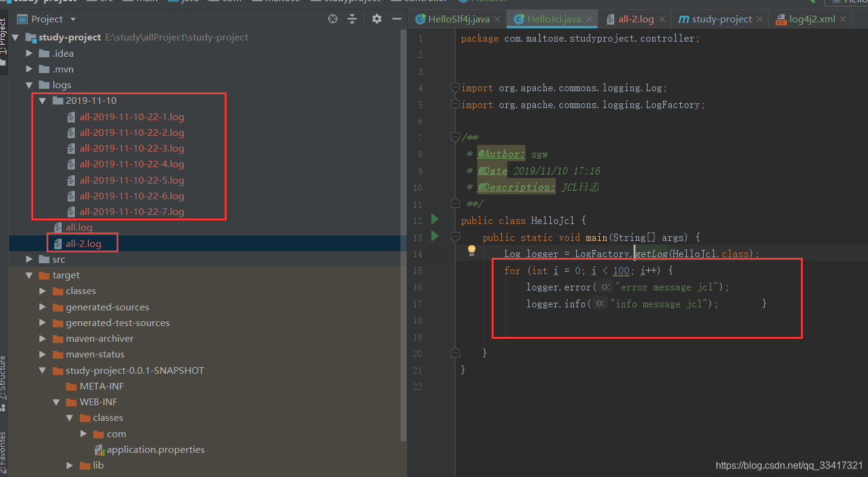Fold the Javadoc comment at line 7
Image resolution: width=868 pixels, height=477 pixels.
point(455,138)
